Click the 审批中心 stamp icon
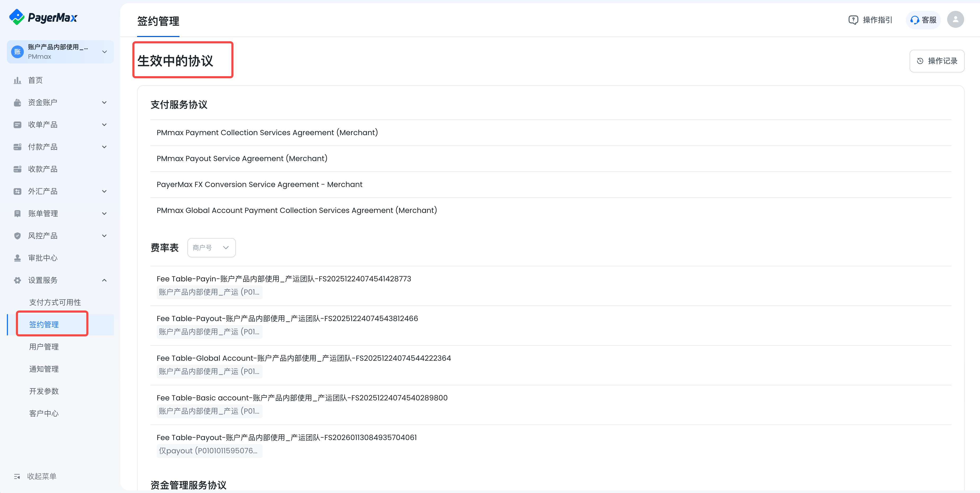980x493 pixels. [17, 258]
